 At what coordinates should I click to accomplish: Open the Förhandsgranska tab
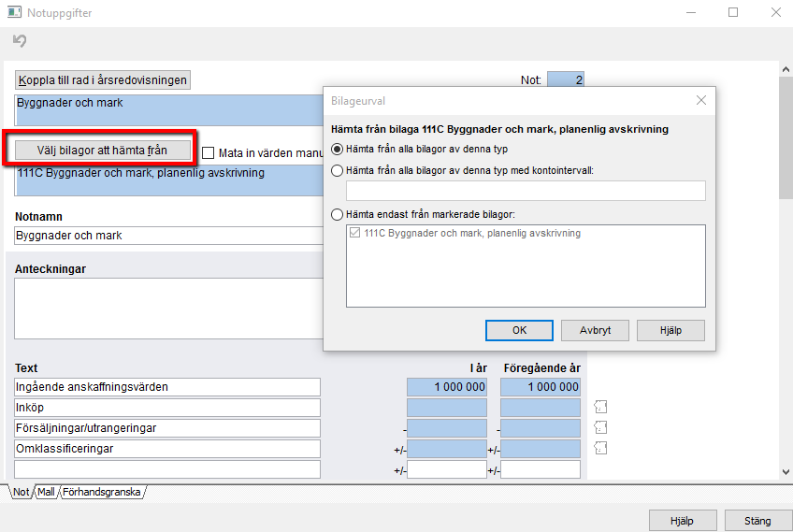[x=102, y=492]
